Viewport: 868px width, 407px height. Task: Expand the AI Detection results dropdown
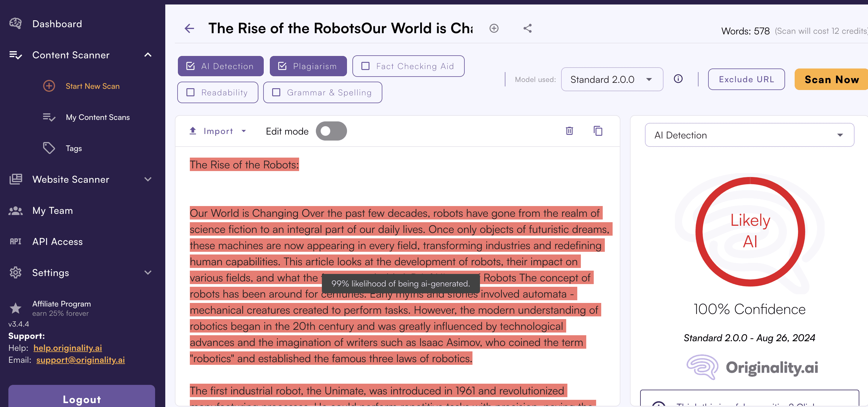click(x=749, y=135)
